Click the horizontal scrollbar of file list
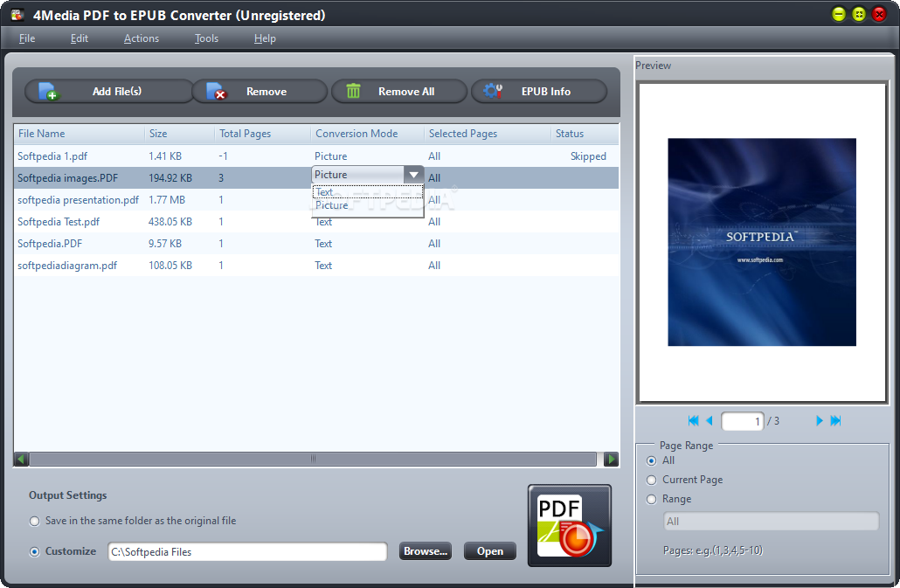Image resolution: width=900 pixels, height=588 pixels. pos(313,459)
